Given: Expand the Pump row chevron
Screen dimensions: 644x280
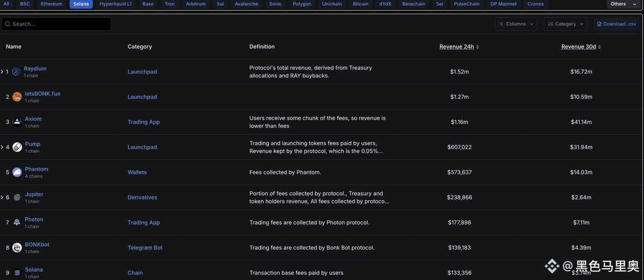Looking at the screenshot, I should pyautogui.click(x=2, y=147).
